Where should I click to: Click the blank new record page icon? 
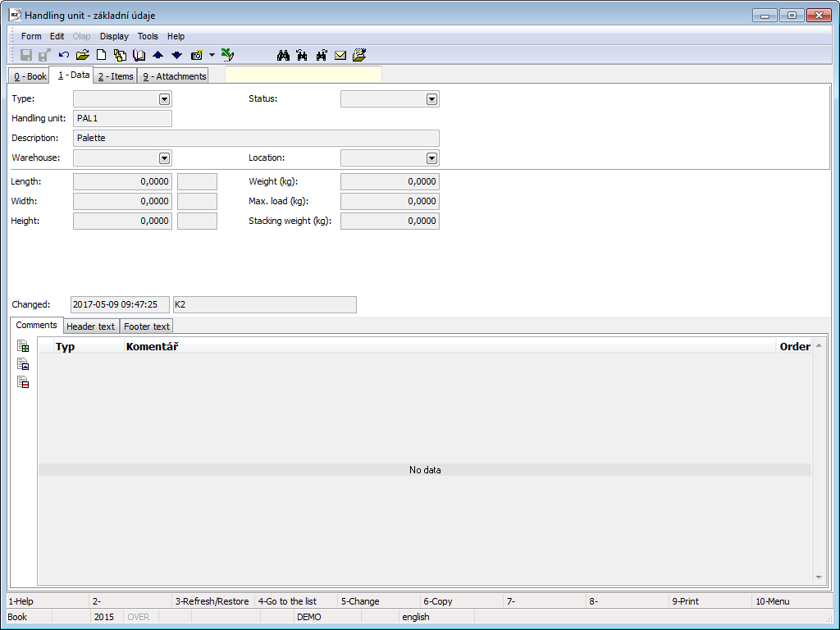(x=102, y=55)
